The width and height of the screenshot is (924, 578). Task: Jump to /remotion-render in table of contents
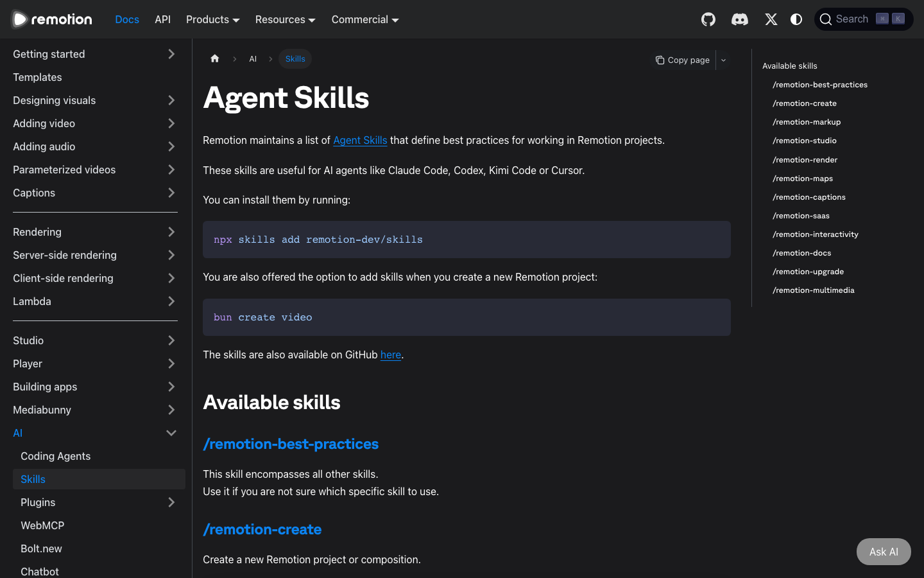click(x=805, y=159)
